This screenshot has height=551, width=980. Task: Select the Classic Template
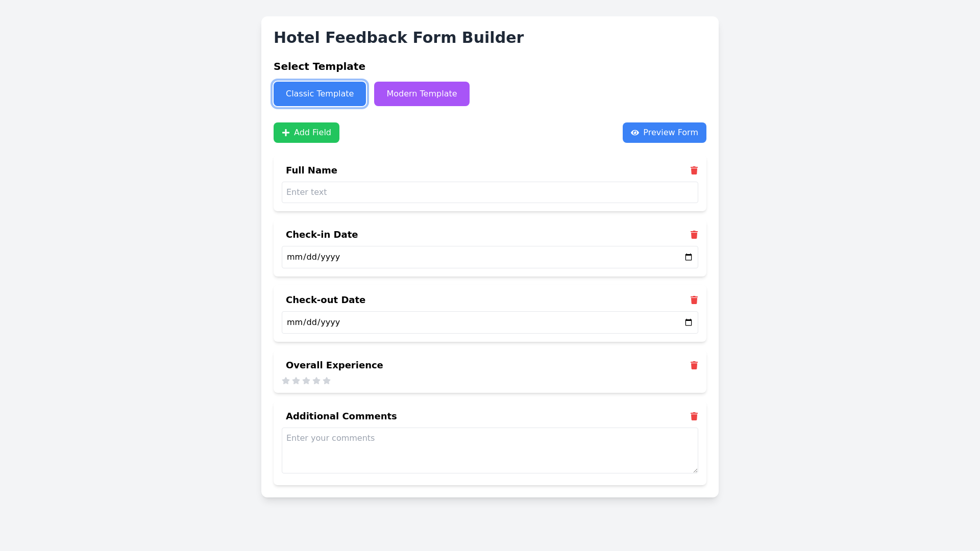320,93
